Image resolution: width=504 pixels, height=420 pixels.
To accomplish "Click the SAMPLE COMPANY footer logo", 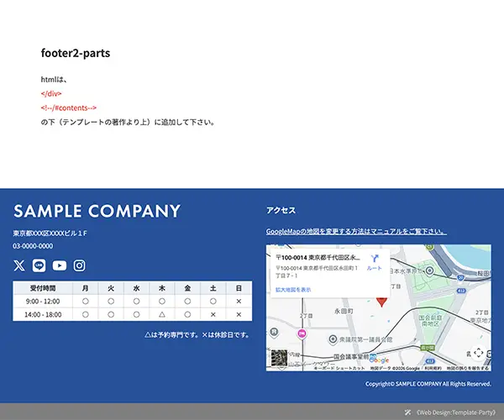I will [x=97, y=211].
